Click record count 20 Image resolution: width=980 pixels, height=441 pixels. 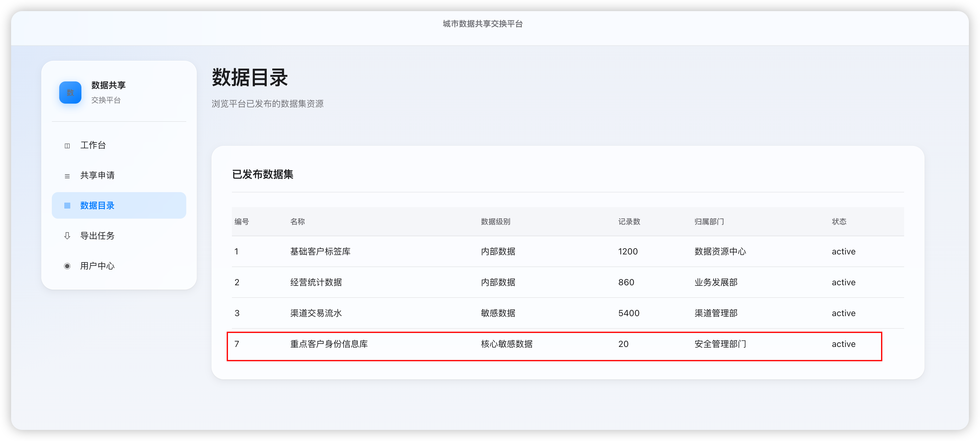(623, 344)
